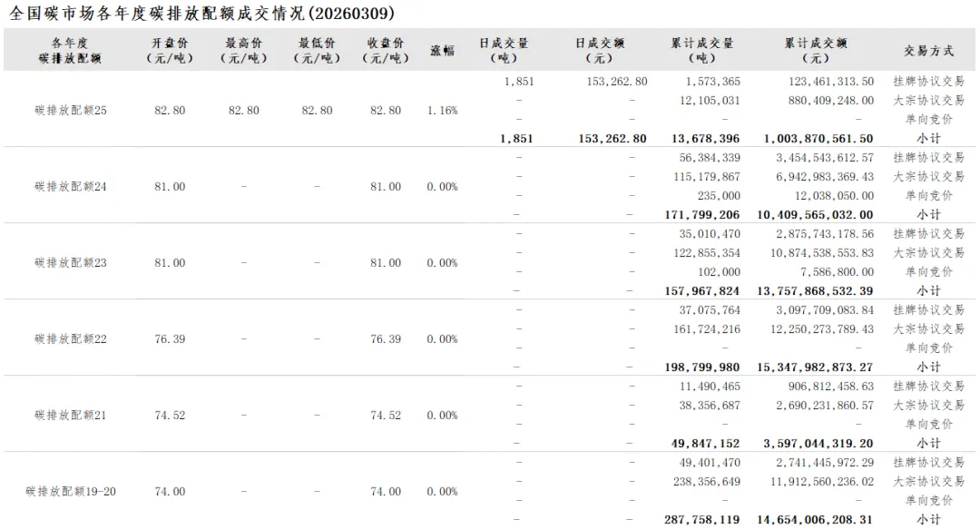The image size is (980, 529).
Task: Click the 1.16% change value
Action: click(442, 110)
